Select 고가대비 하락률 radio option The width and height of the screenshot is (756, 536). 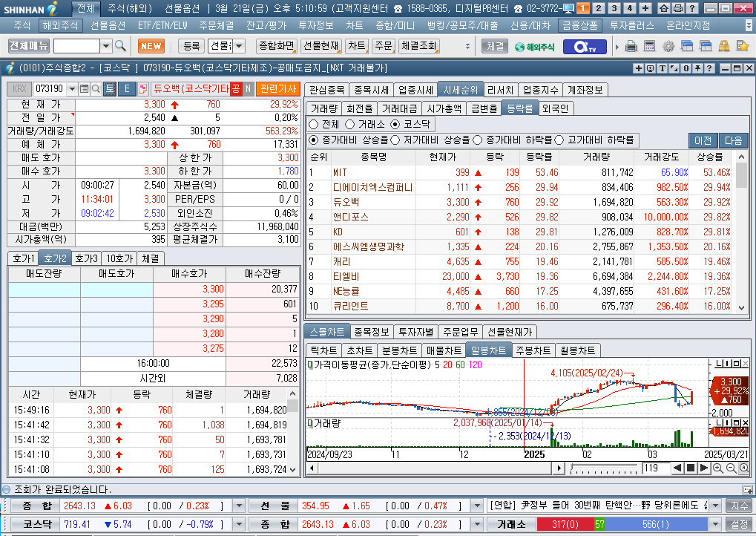559,140
